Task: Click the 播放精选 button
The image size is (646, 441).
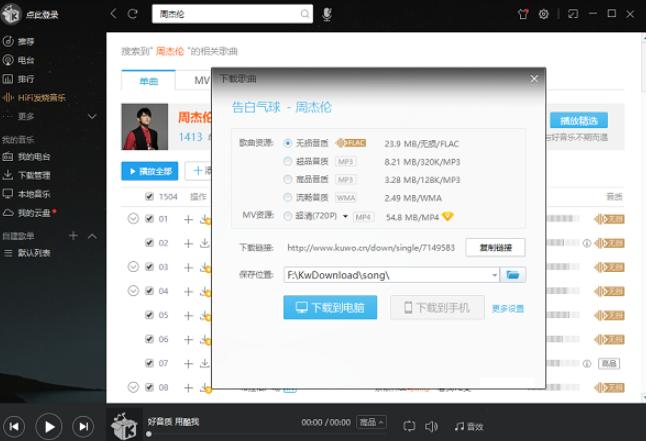Action: click(579, 120)
